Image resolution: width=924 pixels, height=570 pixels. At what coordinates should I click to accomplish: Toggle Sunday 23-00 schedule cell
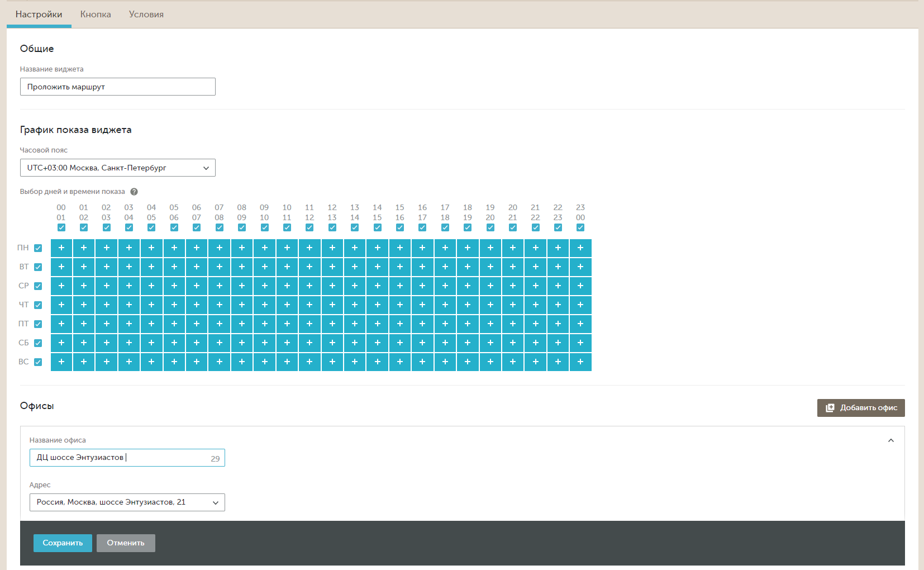580,362
